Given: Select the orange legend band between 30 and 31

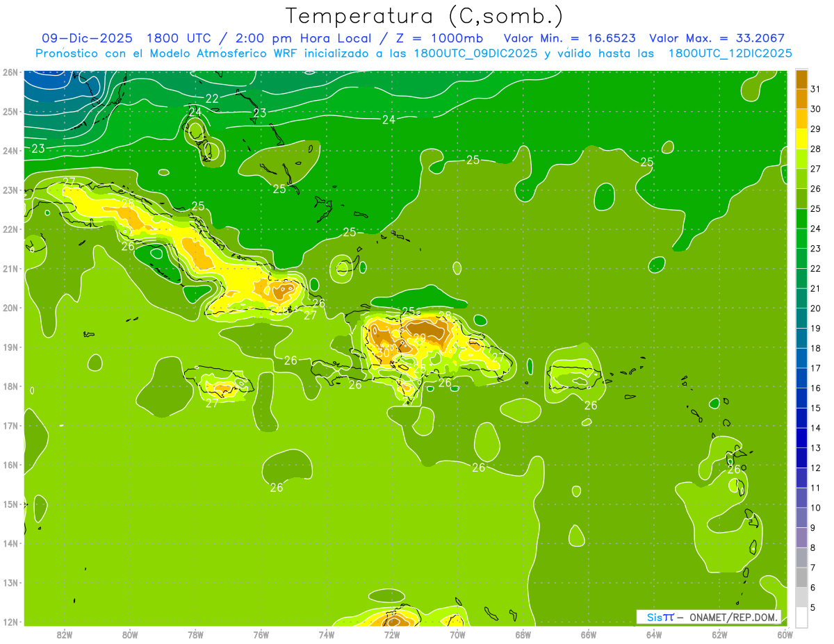Looking at the screenshot, I should tap(801, 99).
